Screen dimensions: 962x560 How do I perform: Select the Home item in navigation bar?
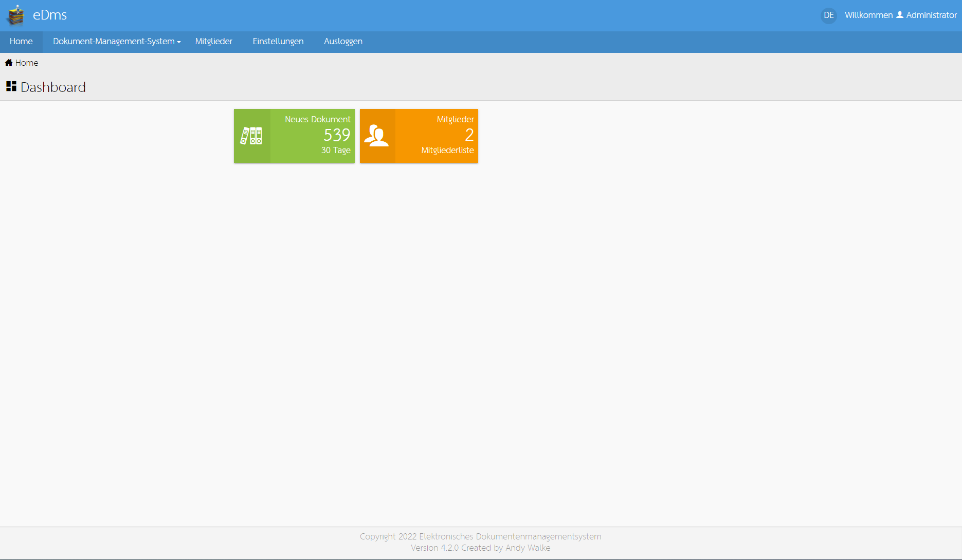pos(21,42)
